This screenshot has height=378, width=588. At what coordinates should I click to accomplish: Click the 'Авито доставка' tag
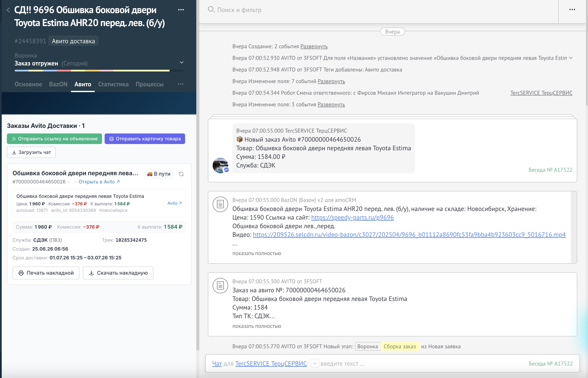coord(73,41)
